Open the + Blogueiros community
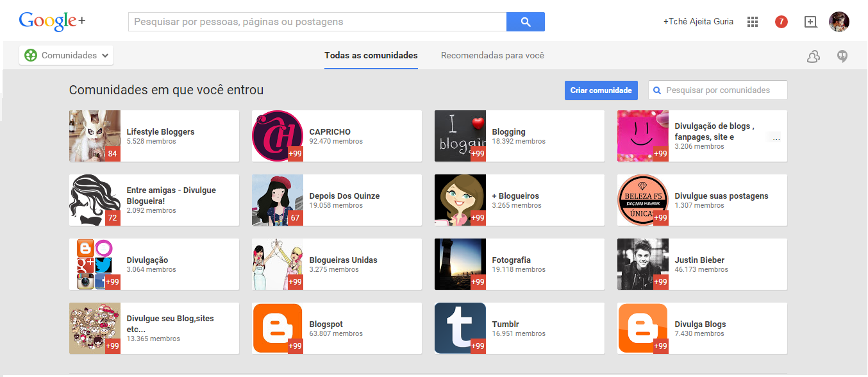This screenshot has height=377, width=868. tap(515, 196)
